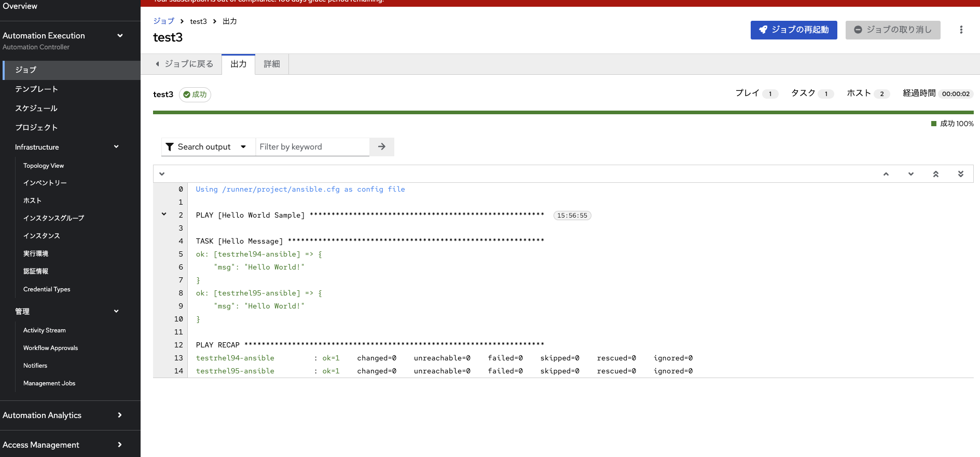The width and height of the screenshot is (980, 457).
Task: Collapse the PLAY Hello World Sample section
Action: coord(164,214)
